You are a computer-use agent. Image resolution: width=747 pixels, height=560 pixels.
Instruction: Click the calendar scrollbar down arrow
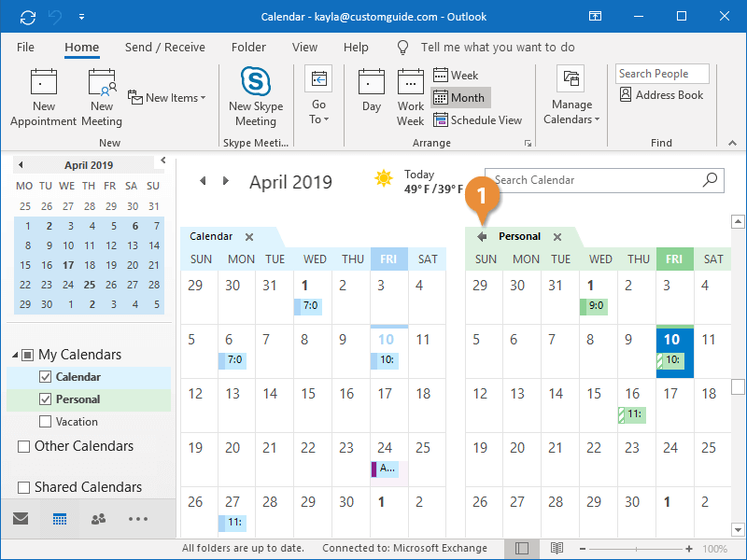738,529
